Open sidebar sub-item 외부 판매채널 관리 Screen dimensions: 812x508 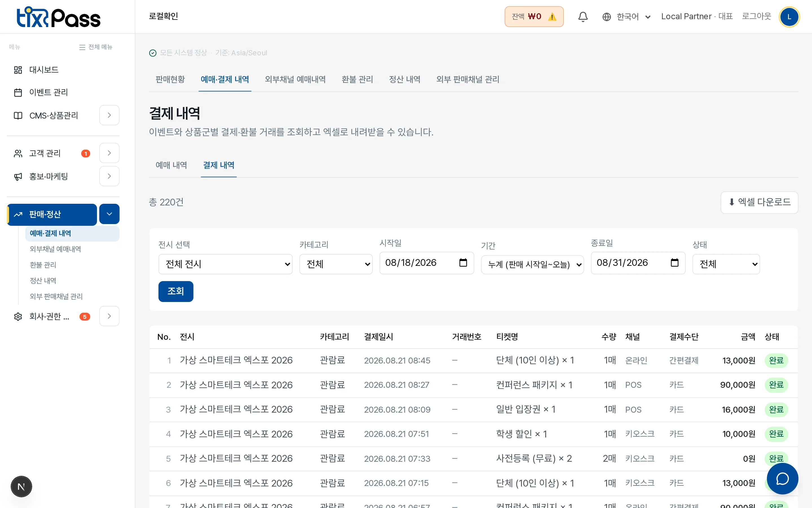[x=56, y=297]
